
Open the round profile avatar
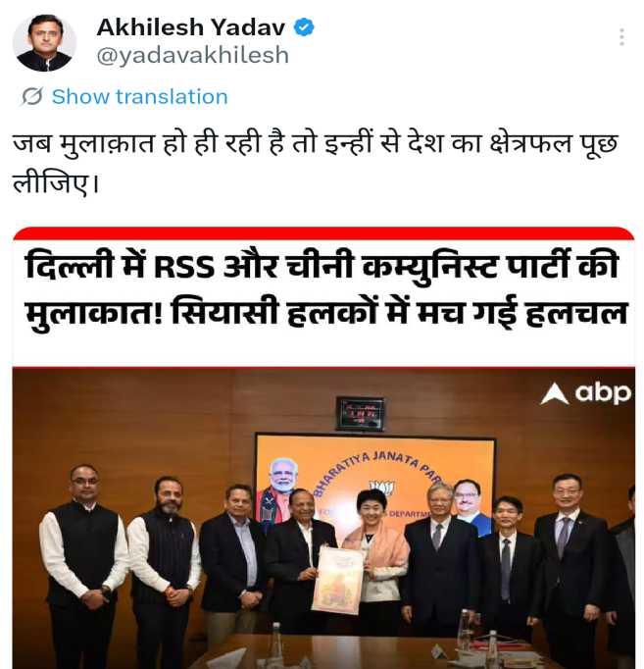(x=44, y=42)
